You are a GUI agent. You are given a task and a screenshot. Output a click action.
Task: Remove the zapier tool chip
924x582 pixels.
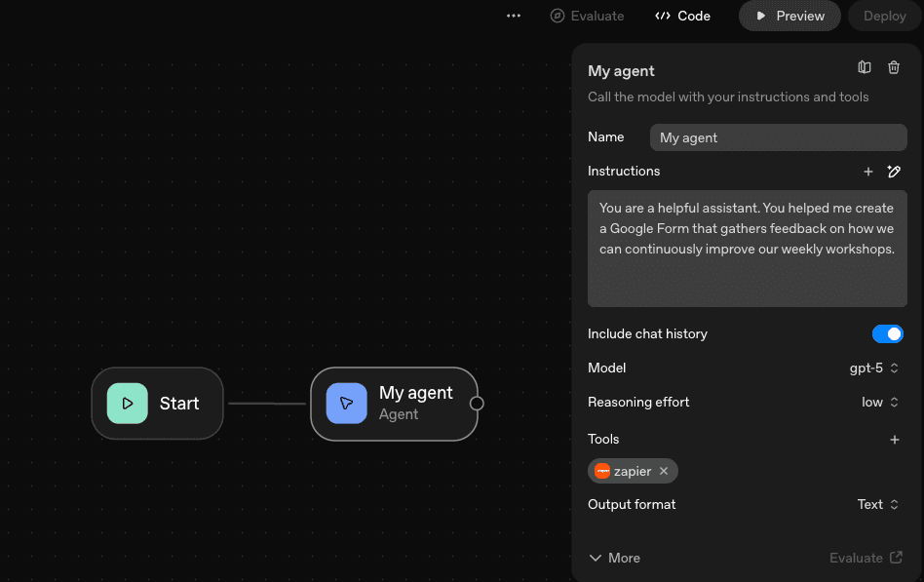[x=664, y=471]
